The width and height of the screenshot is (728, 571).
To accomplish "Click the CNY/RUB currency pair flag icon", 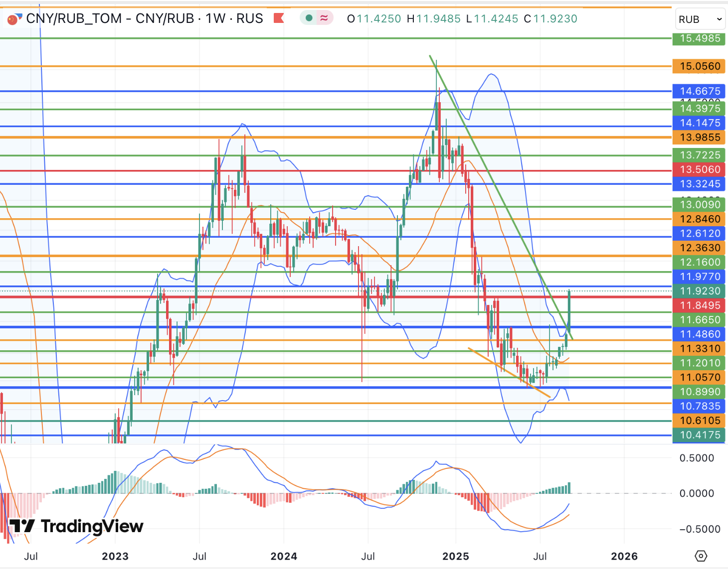I will pyautogui.click(x=14, y=19).
